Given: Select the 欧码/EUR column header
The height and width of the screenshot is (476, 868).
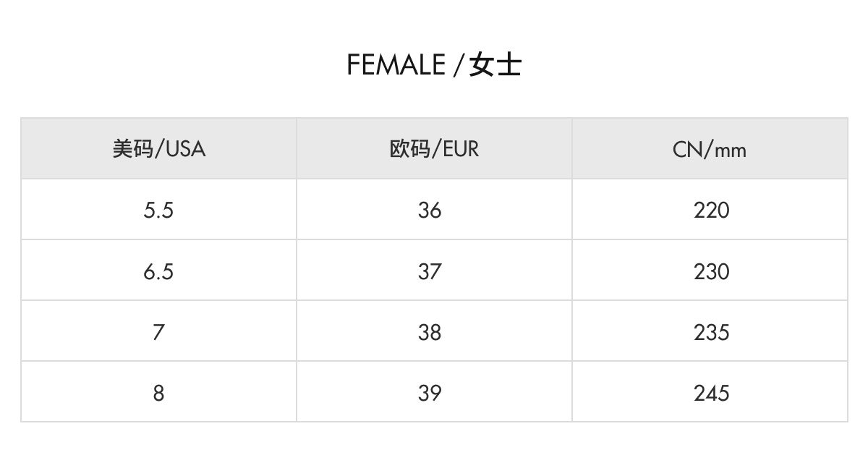Looking at the screenshot, I should click(x=434, y=149).
